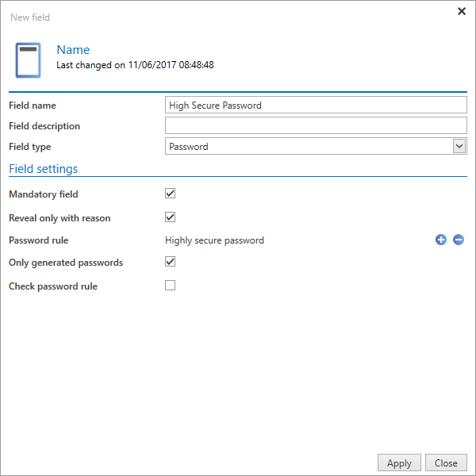Click the Last changed on timestamp text
476x476 pixels.
[x=135, y=65]
